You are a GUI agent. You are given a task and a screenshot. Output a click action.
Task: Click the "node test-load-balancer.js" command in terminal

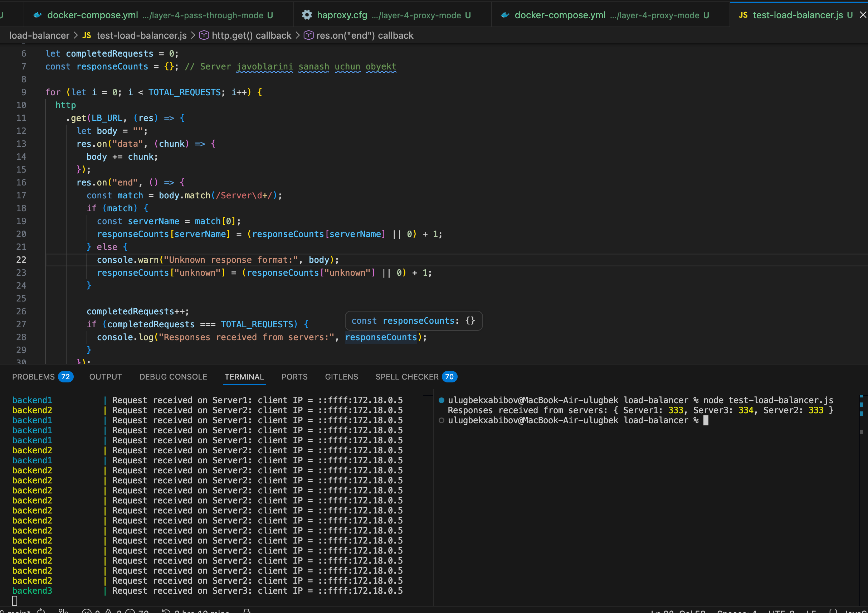[768, 400]
